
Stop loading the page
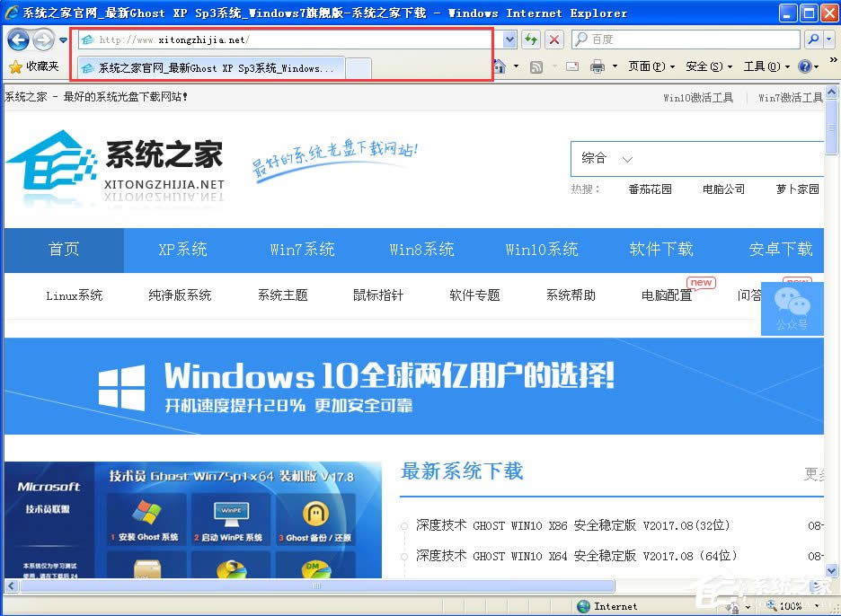tap(553, 40)
